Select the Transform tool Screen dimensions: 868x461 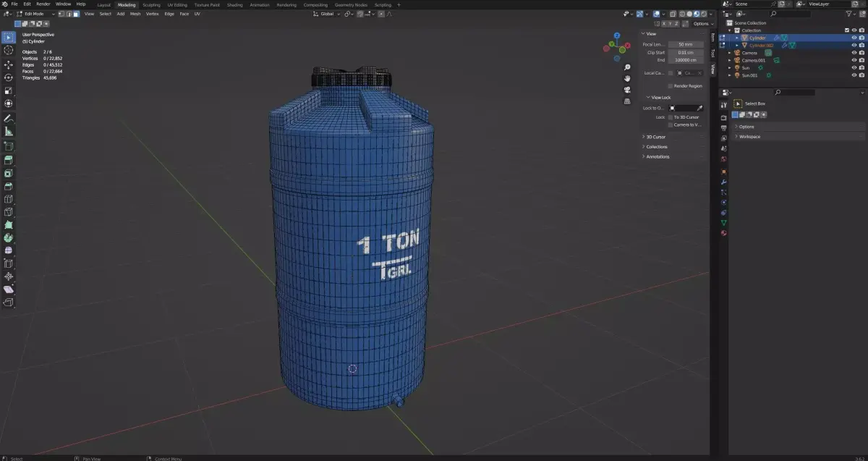pos(9,103)
